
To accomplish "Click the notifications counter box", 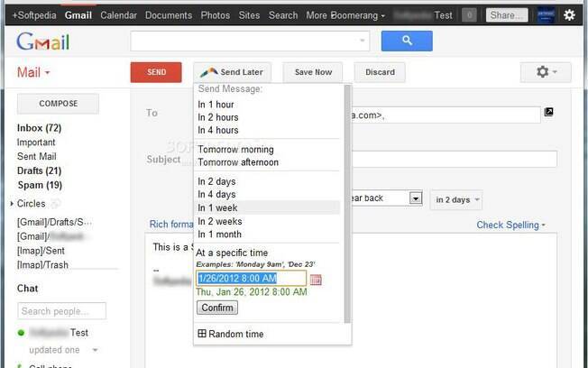I will coord(469,15).
